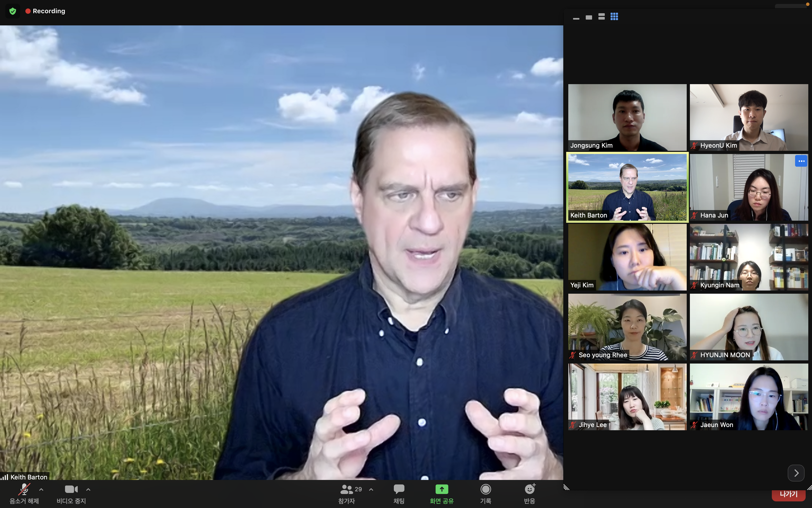This screenshot has height=508, width=812.
Task: Open the blue more-options button on Hana Jun tile
Action: pos(801,161)
